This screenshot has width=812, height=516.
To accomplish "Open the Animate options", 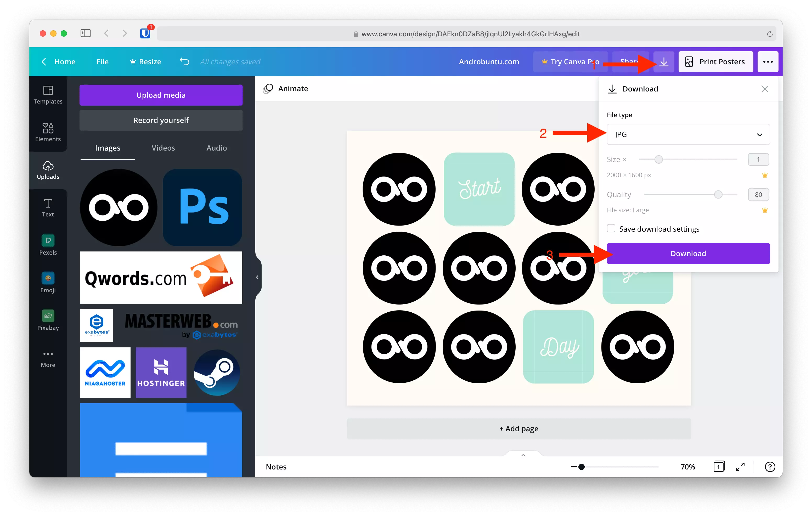I will [x=285, y=88].
